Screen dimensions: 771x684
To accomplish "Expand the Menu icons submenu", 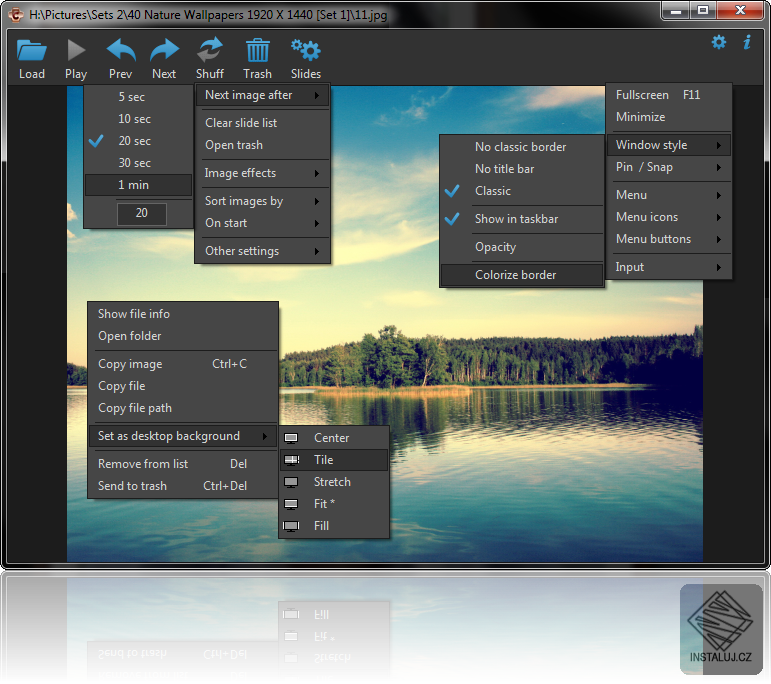I will pyautogui.click(x=669, y=217).
